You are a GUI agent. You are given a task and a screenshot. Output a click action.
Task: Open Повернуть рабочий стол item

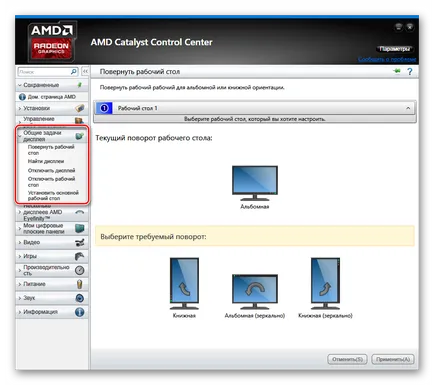tap(51, 150)
